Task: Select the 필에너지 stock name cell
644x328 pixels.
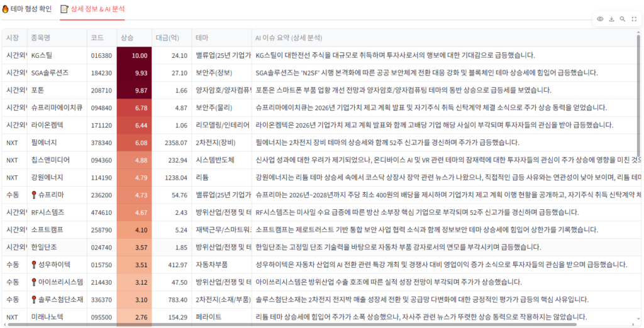Action: 57,143
